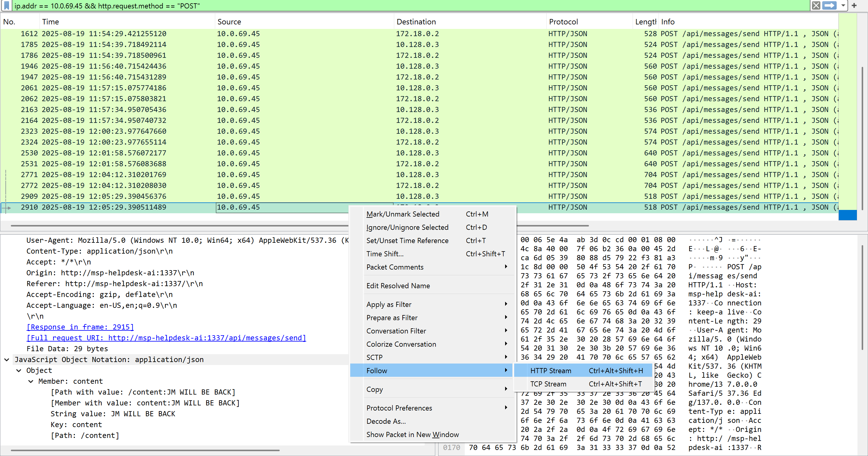Collapse the JavaScript Object Notation tree node
Viewport: 868px width, 456px height.
click(x=7, y=359)
